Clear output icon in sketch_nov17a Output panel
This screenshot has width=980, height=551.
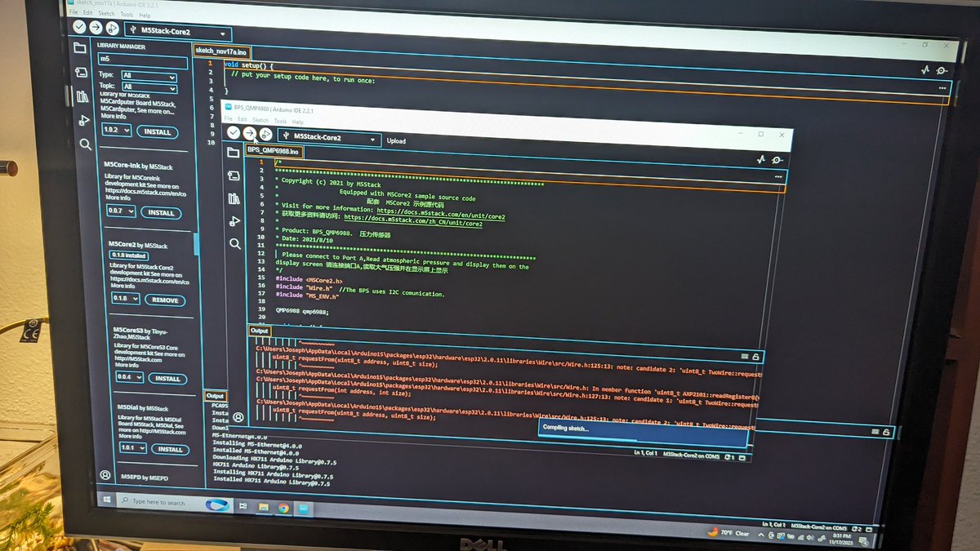[875, 431]
